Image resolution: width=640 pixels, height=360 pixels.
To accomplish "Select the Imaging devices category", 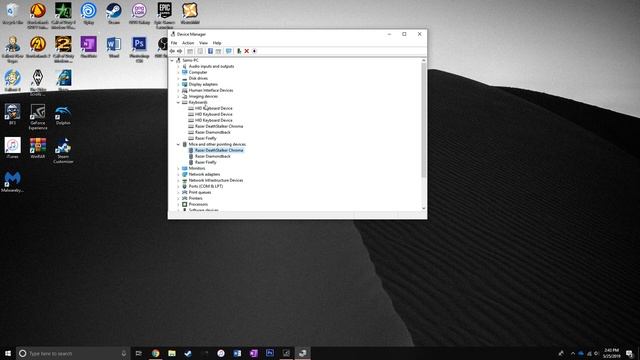I will coord(203,96).
